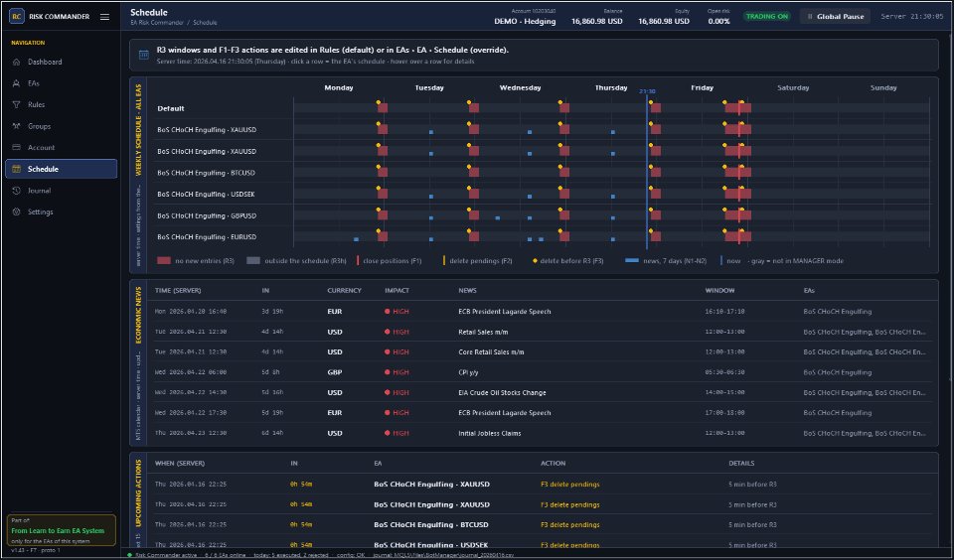954x560 pixels.
Task: Toggle the hamburger sidebar menu
Action: [x=104, y=17]
